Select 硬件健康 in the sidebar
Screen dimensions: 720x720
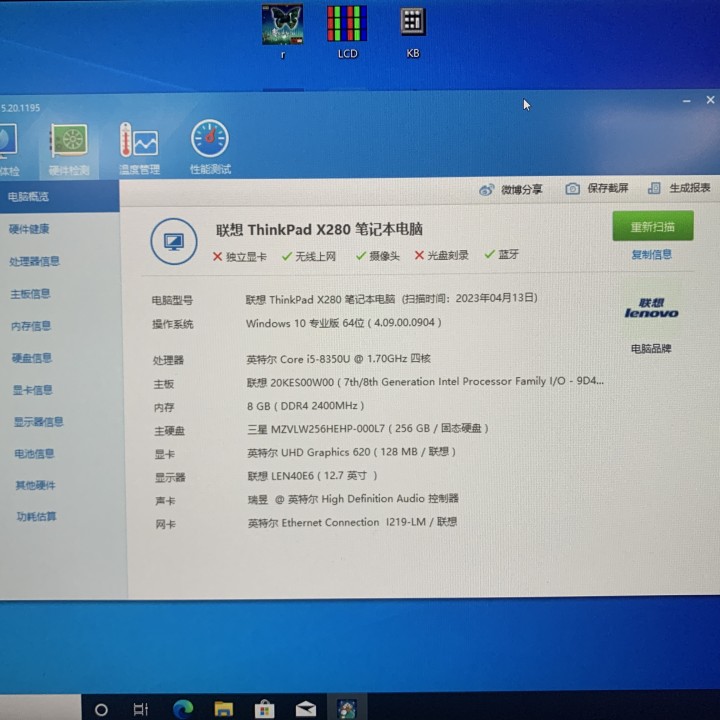click(x=29, y=229)
